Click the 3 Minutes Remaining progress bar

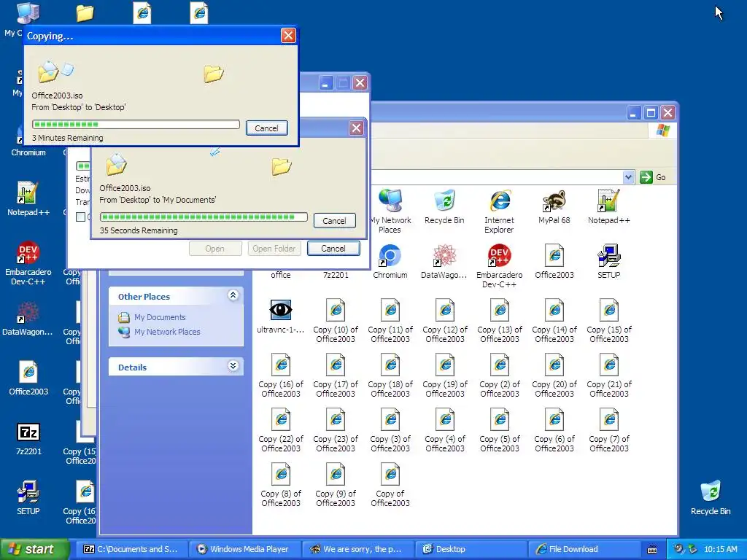click(136, 124)
